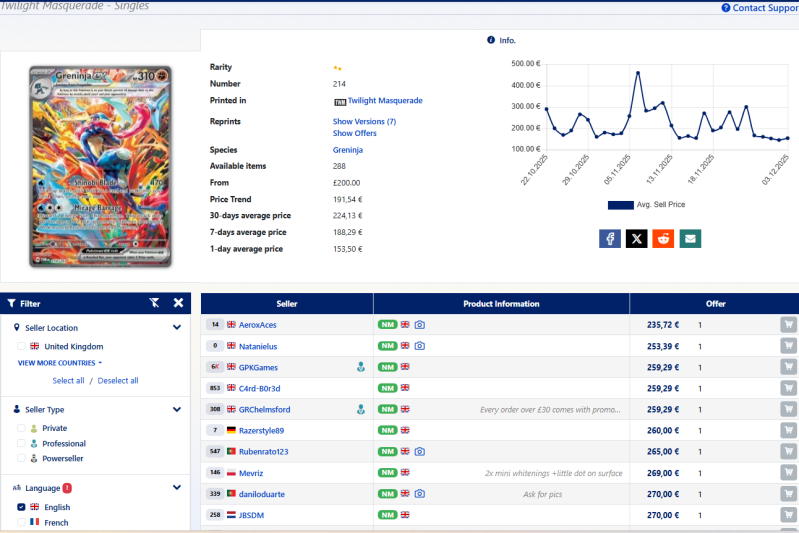
Task: Click Show Versions (7) link
Action: pos(364,121)
